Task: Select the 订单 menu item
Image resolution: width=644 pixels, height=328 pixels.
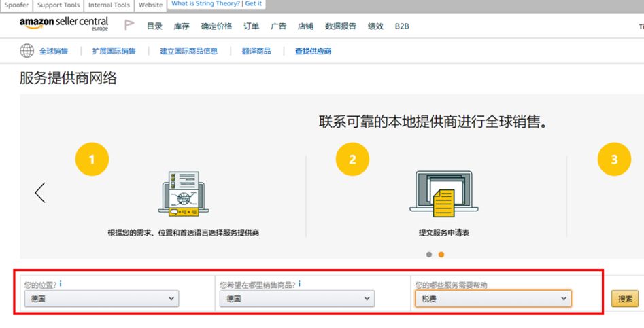Action: (251, 26)
